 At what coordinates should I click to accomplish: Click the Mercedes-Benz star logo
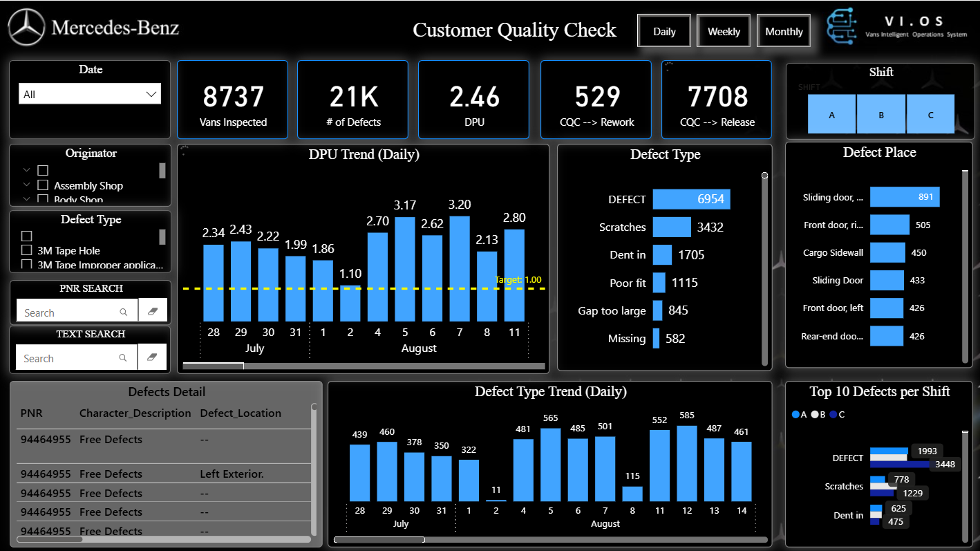pyautogui.click(x=26, y=28)
